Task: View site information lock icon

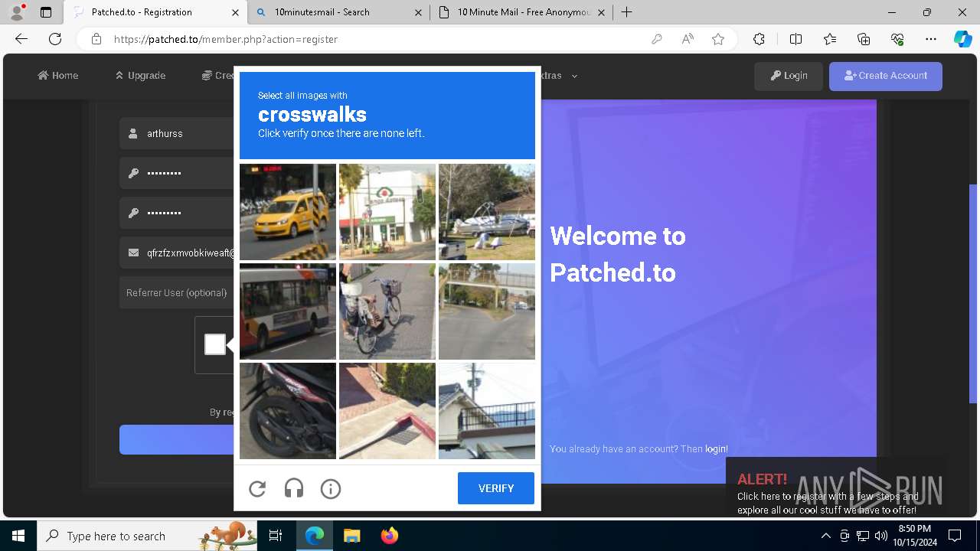Action: (96, 39)
